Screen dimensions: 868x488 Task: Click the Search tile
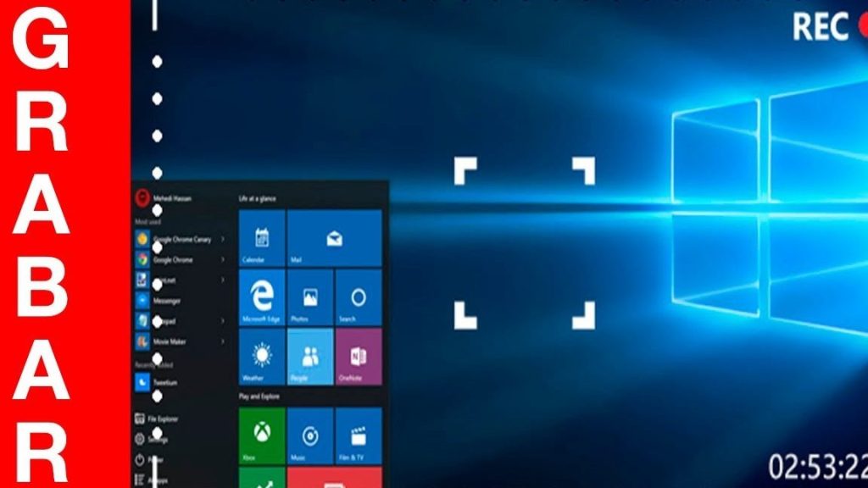[359, 297]
